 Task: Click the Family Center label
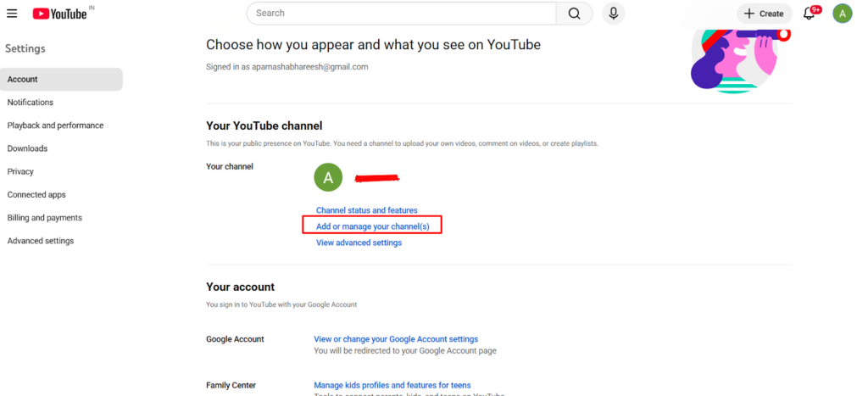point(231,385)
